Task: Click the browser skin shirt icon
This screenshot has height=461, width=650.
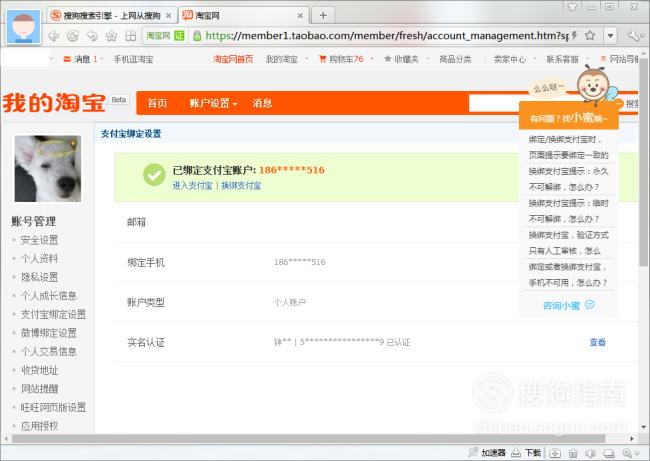Action: pyautogui.click(x=572, y=7)
